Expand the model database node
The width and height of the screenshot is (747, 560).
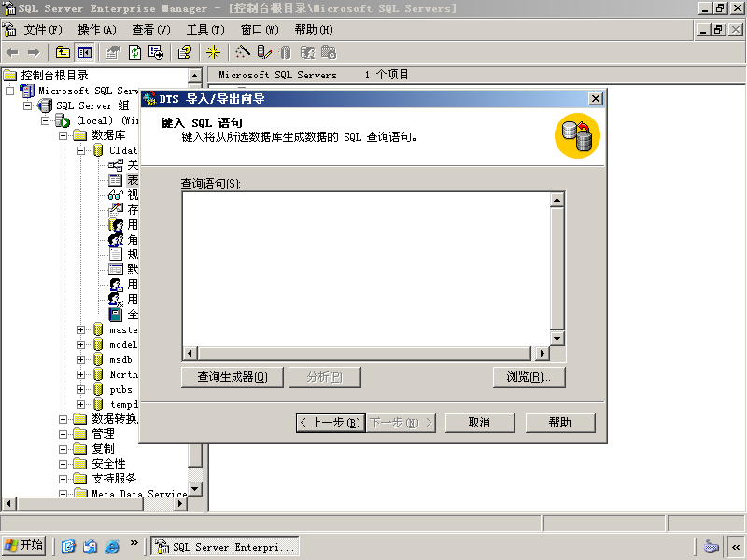click(x=81, y=344)
